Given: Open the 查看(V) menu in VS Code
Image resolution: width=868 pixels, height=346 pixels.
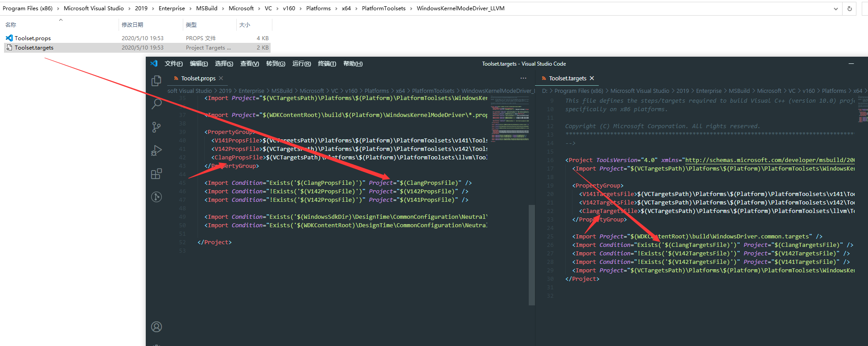Looking at the screenshot, I should coord(250,64).
